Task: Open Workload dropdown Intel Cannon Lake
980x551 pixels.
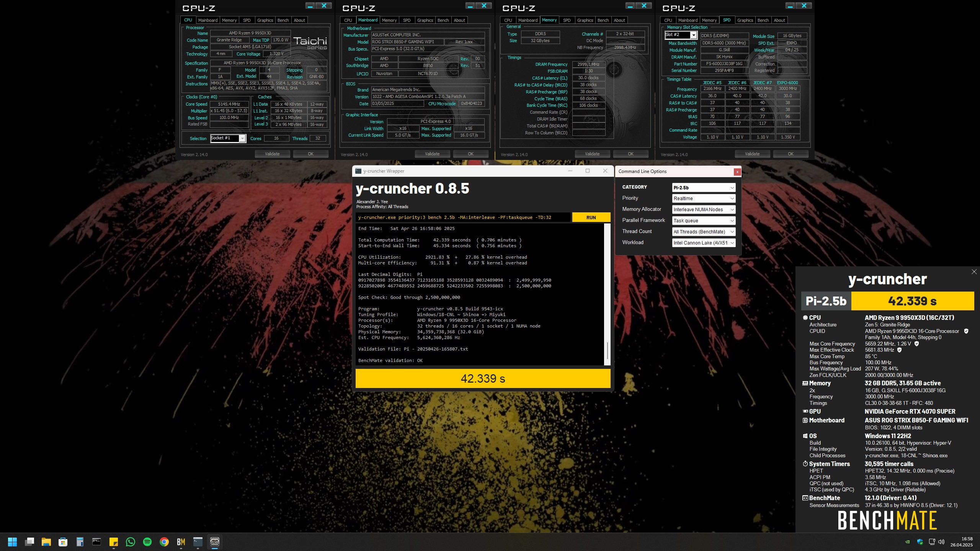Action: click(x=704, y=243)
